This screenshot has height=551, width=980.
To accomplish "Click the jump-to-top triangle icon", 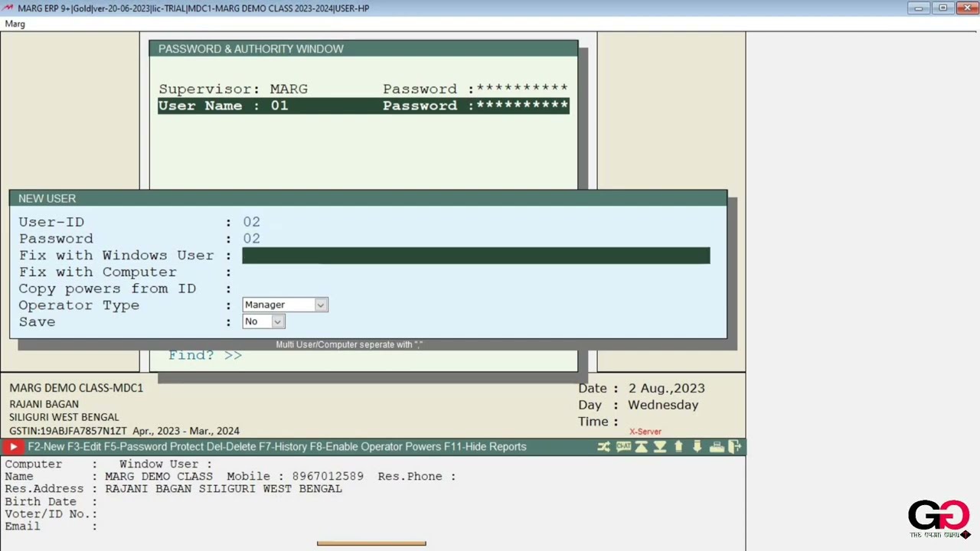I will click(642, 447).
